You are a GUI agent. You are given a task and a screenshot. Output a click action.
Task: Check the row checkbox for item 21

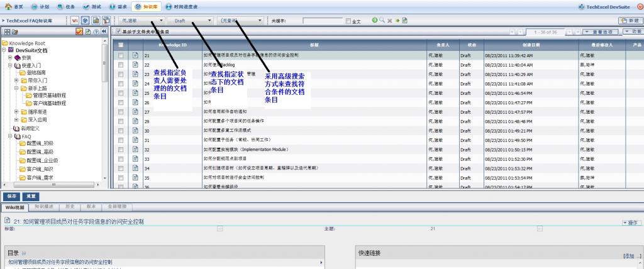coord(121,55)
